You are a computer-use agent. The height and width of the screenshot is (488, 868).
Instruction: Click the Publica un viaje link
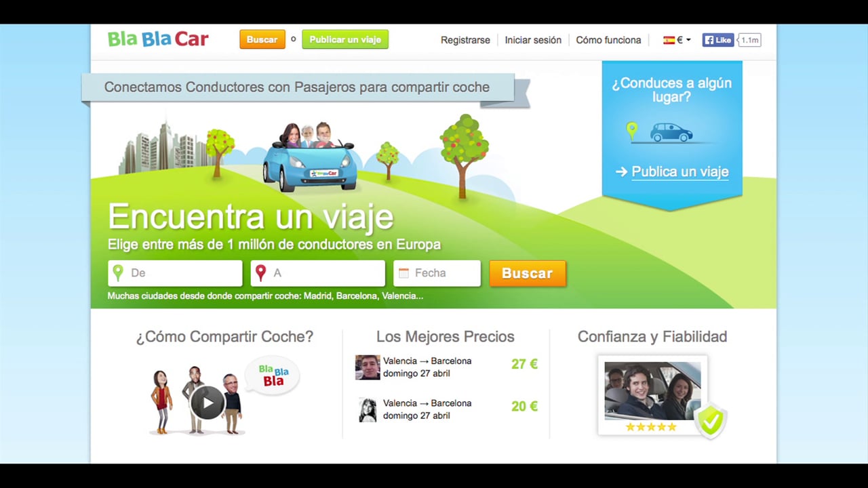coord(679,171)
